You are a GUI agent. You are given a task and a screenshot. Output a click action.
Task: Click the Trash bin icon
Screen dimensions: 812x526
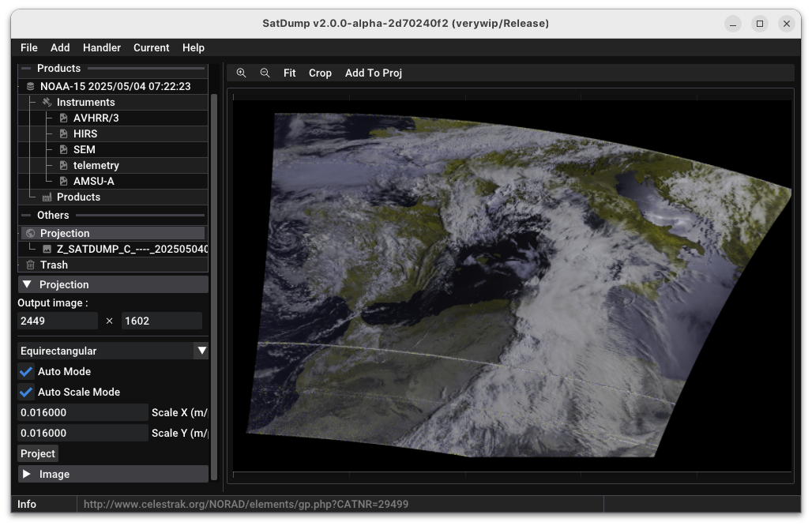click(30, 265)
